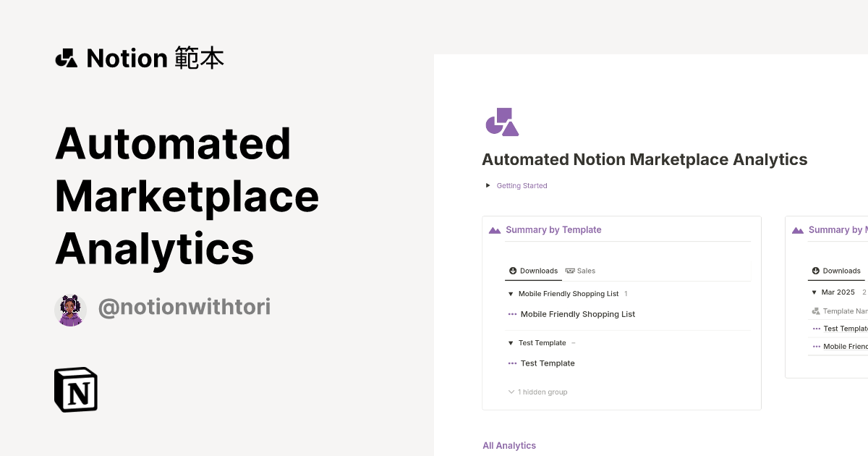Click the person icon next to Template Name
Screen dimensions: 868x456
(814, 311)
